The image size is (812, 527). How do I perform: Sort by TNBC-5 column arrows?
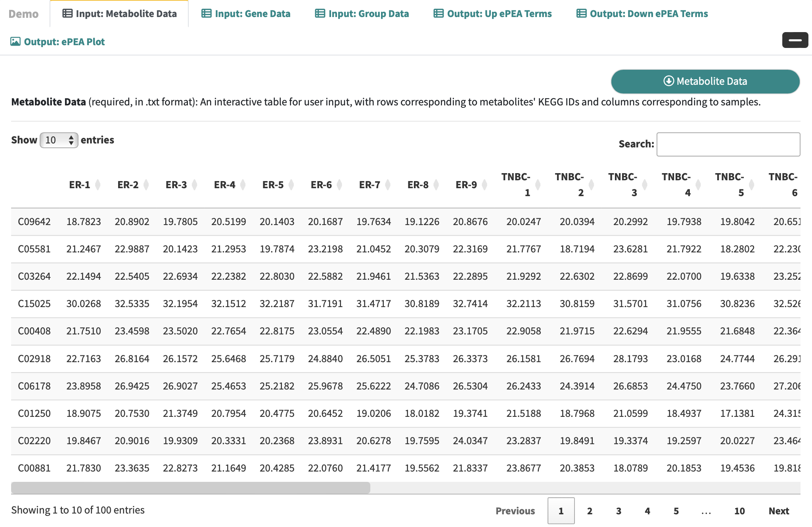751,185
